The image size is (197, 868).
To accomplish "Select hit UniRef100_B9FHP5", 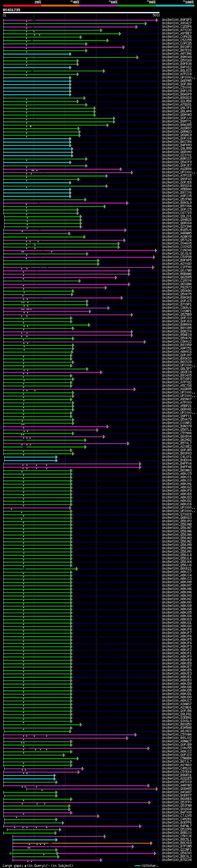I will click(x=177, y=260).
